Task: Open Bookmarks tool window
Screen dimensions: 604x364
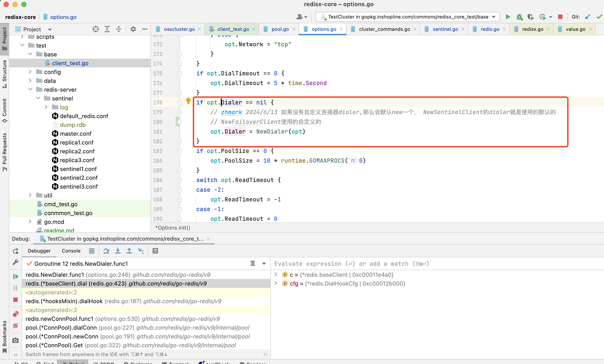Action: (x=4, y=337)
